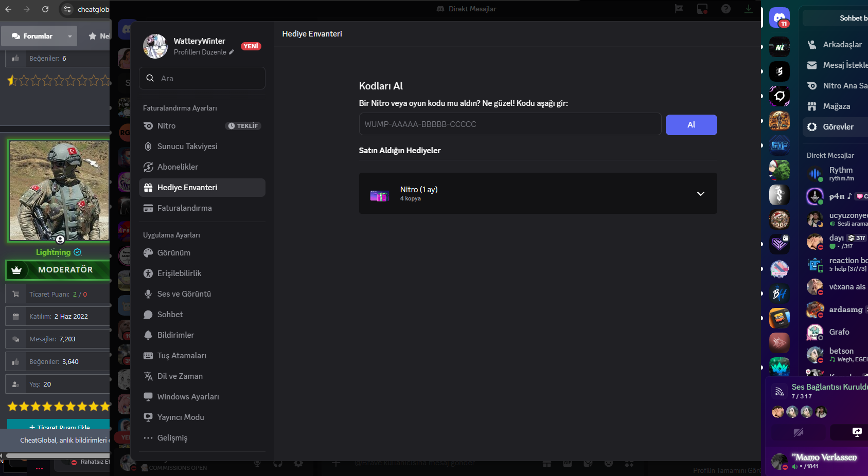Open the dayı direct message

835,242
